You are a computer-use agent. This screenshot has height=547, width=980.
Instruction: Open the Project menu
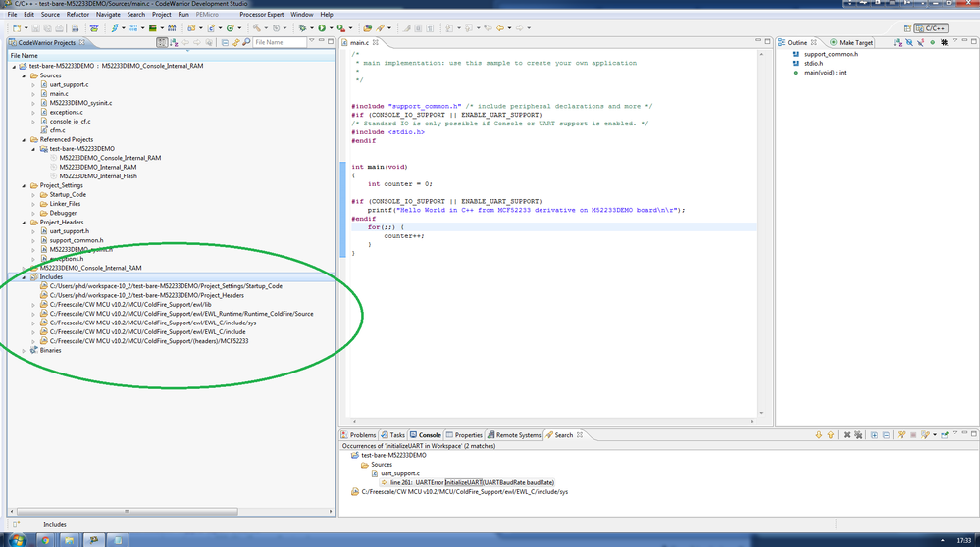(161, 14)
